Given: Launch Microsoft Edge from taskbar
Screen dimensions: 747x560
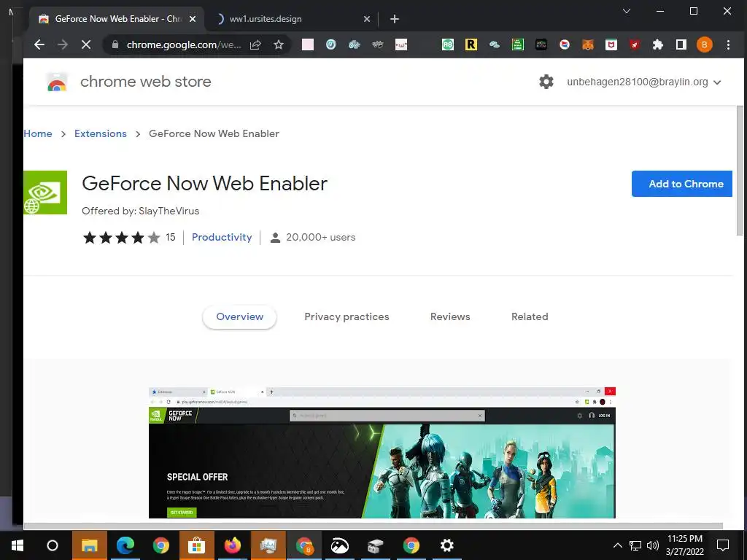Looking at the screenshot, I should (125, 545).
